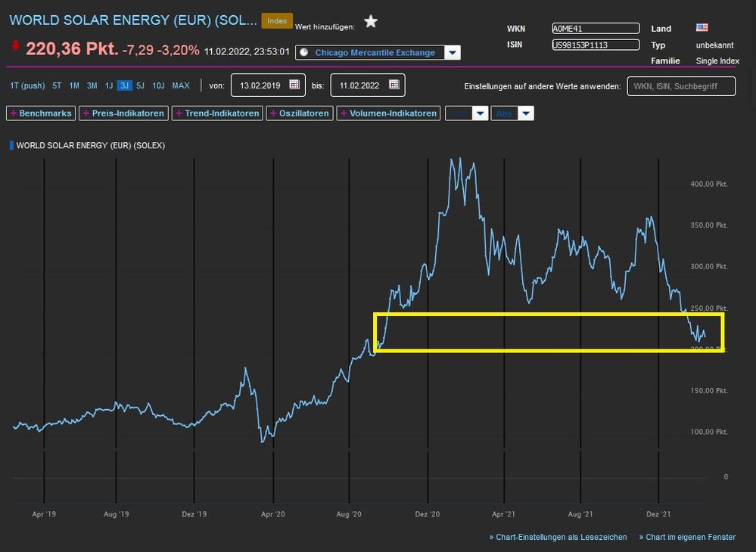This screenshot has height=552, width=756.
Task: Click the orange Index badge
Action: point(277,21)
